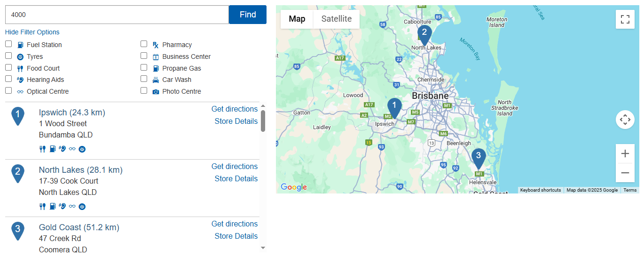Click the fuel pump icon under Ipswich listing
644x258 pixels.
(53, 149)
